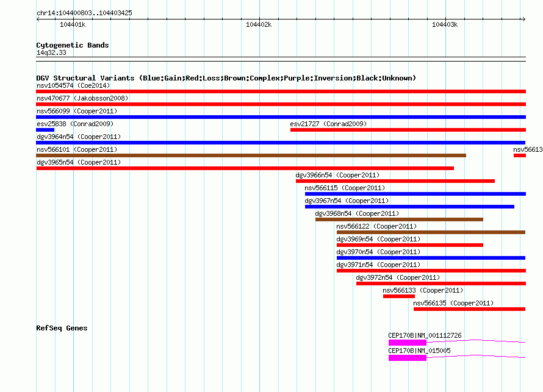This screenshot has height=392, width=543.
Task: Click the chr14:104400803..104403425 coordinates text
Action: [84, 13]
